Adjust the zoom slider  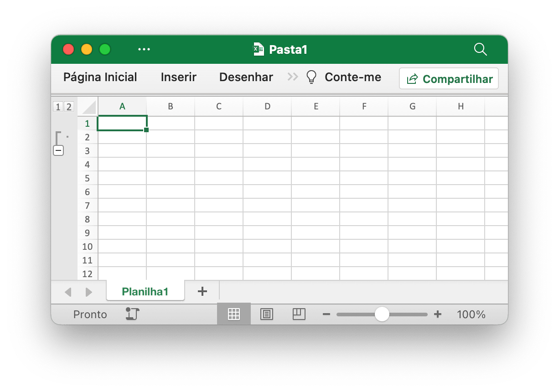382,314
